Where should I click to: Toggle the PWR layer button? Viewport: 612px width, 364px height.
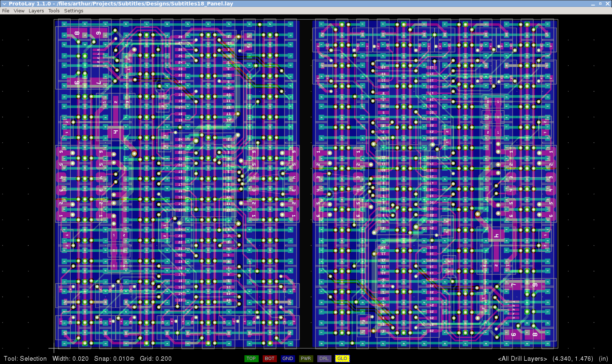(306, 359)
